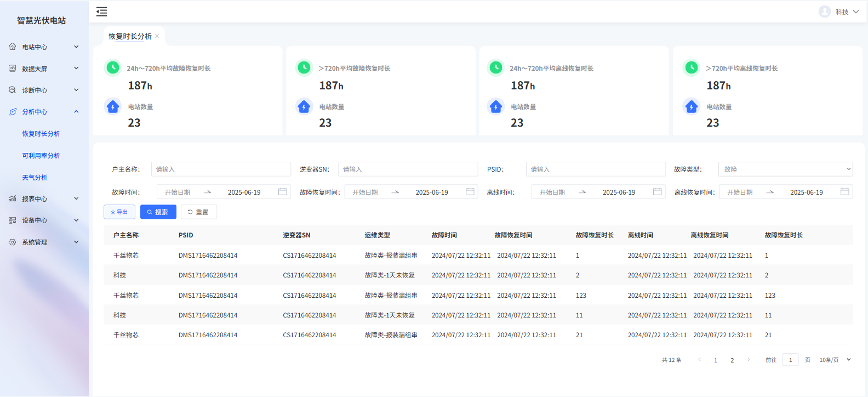Click the 系统管理 gear icon in sidebar

pyautogui.click(x=13, y=242)
